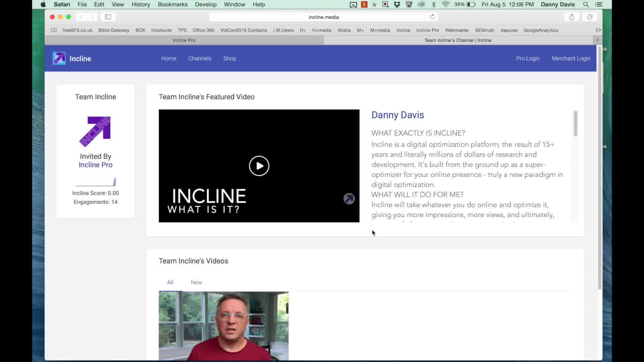This screenshot has height=362, width=644.
Task: Go to Home in Incline navigation
Action: [169, 58]
